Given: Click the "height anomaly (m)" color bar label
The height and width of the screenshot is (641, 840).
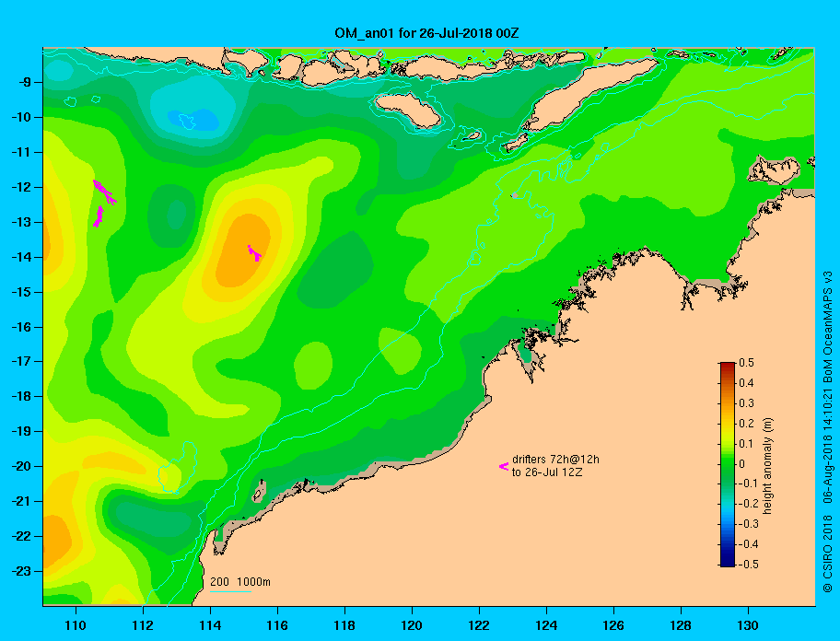Looking at the screenshot, I should point(767,466).
